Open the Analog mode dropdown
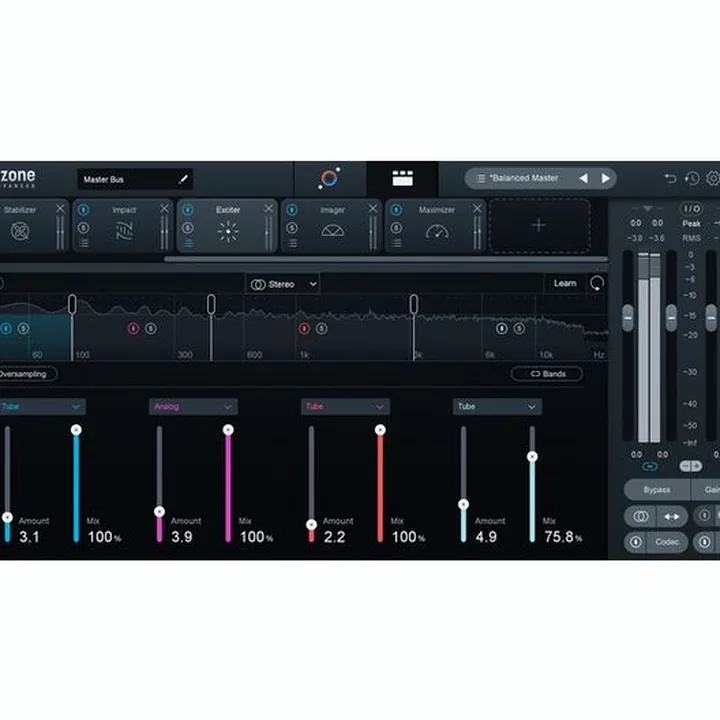 click(193, 407)
